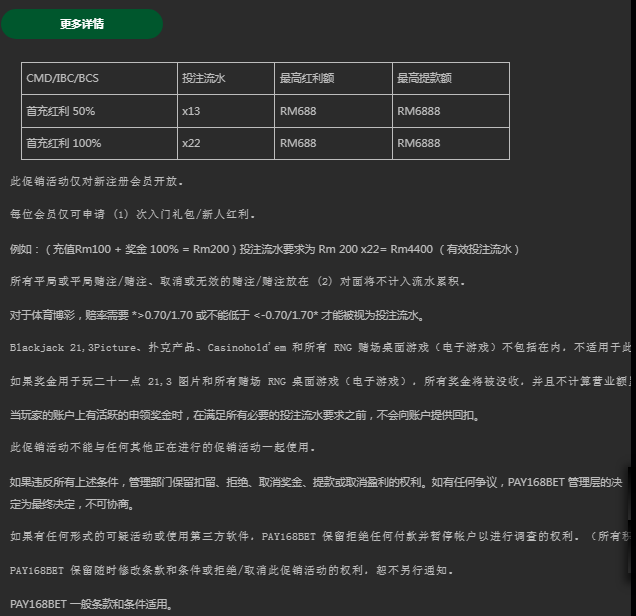Click the x13 turnover cell
The width and height of the screenshot is (636, 616).
[x=226, y=111]
